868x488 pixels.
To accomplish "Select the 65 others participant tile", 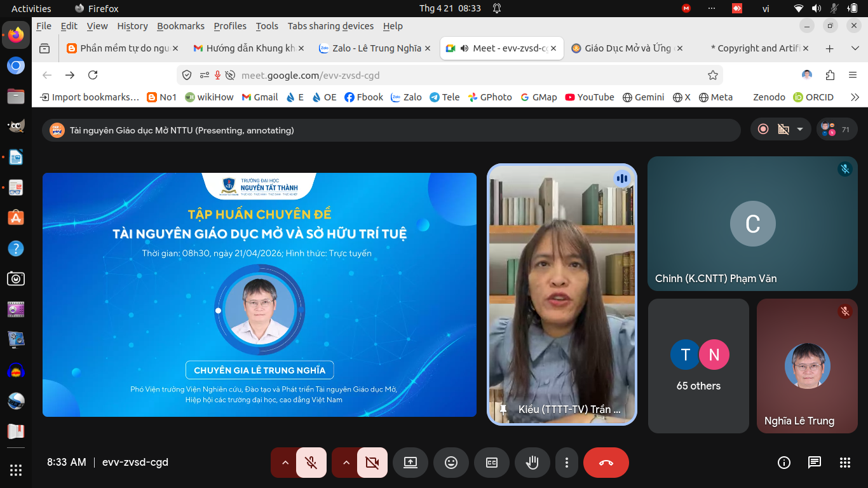I will coord(698,366).
